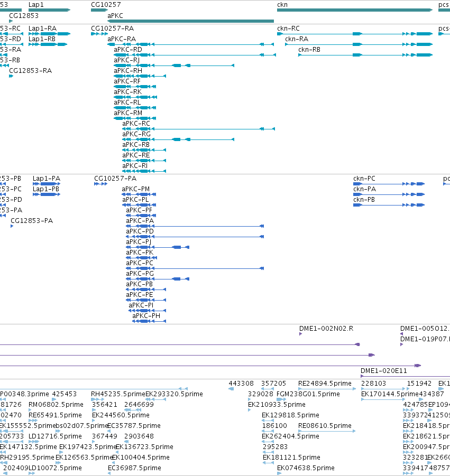Click the CG12853-RA transcript label
The width and height of the screenshot is (450, 476).
pyautogui.click(x=30, y=71)
